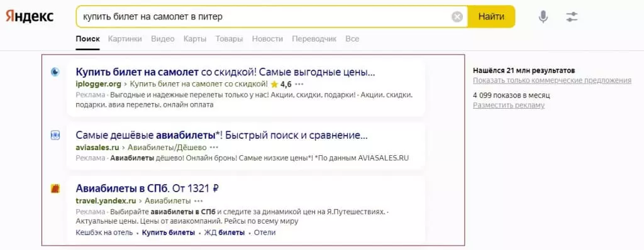This screenshot has height=250, width=644.
Task: Click the aviasales.ru domain link
Action: pyautogui.click(x=97, y=147)
